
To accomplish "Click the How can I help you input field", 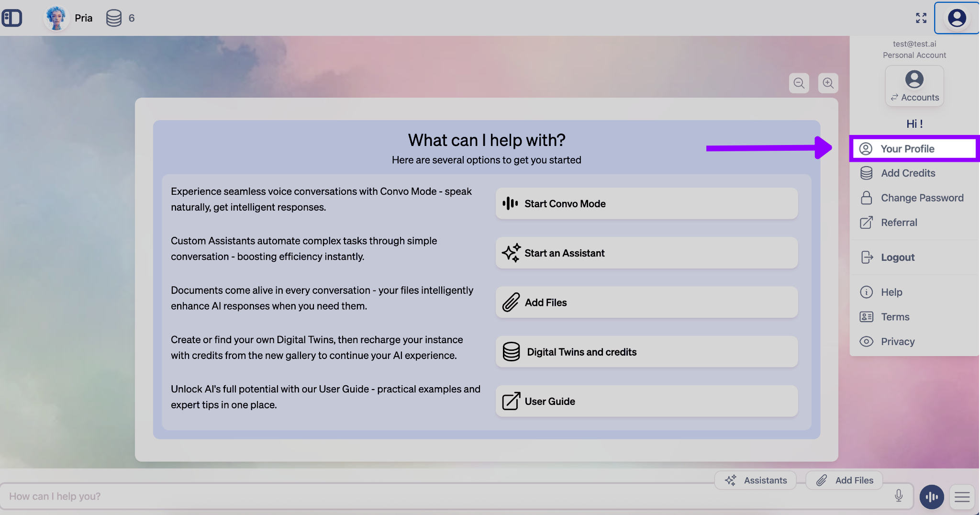I will pos(191,496).
